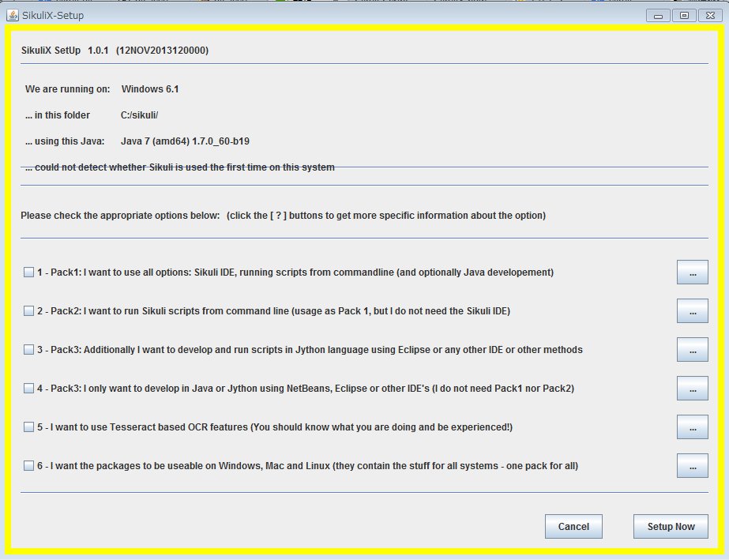The width and height of the screenshot is (729, 560).
Task: Minimize the SikuliX-Setup window
Action: (658, 14)
